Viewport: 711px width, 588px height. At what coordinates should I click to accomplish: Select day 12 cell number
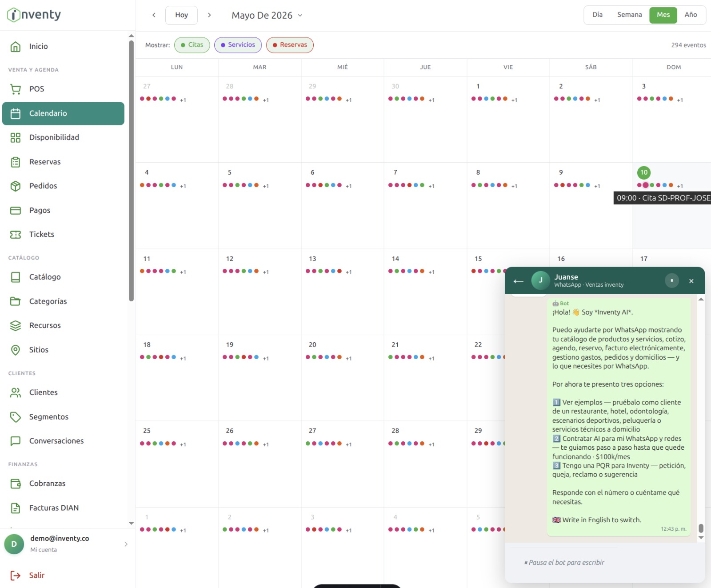230,259
